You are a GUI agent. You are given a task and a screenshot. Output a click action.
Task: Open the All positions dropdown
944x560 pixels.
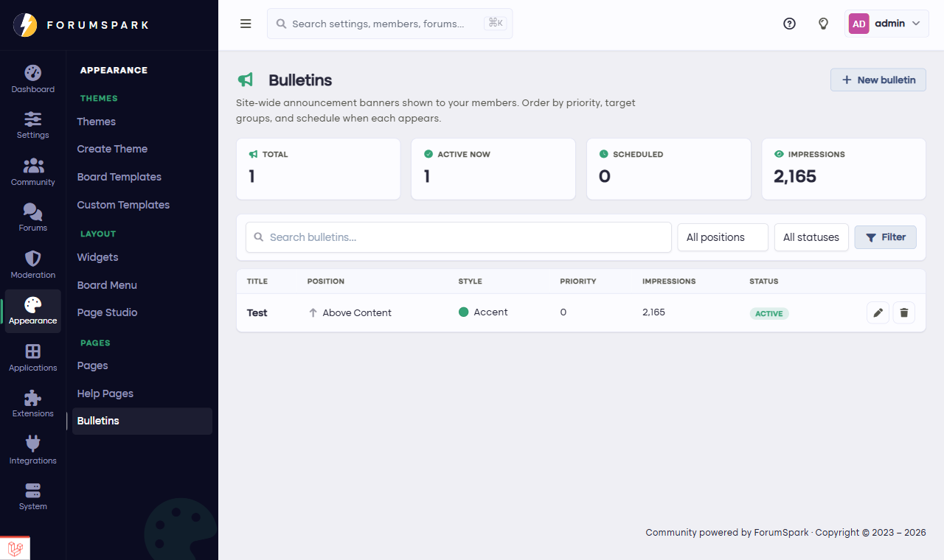(x=723, y=237)
